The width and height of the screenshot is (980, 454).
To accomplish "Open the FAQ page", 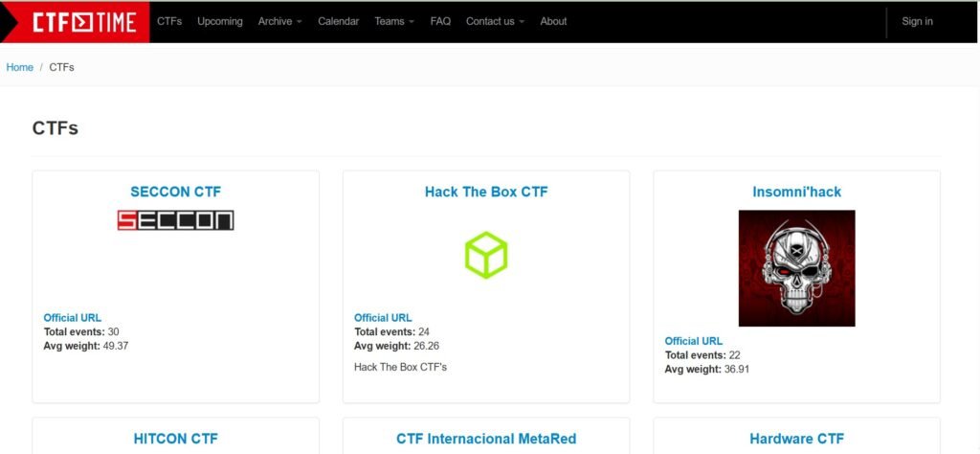I will coord(440,21).
